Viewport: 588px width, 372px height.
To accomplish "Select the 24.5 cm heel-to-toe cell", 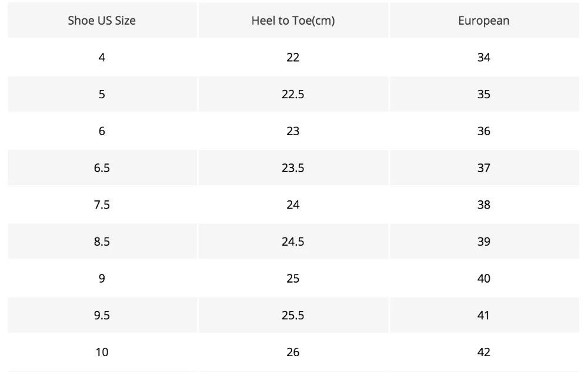I will tap(293, 242).
